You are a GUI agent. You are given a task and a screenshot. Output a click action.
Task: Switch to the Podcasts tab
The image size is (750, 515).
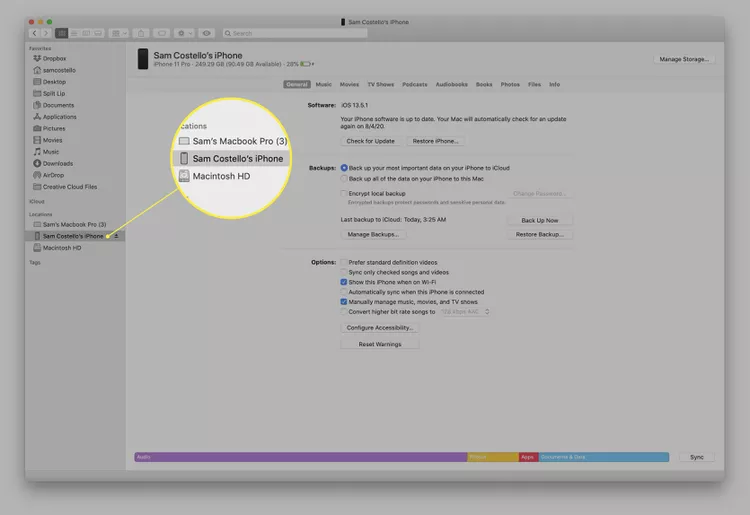pyautogui.click(x=415, y=84)
